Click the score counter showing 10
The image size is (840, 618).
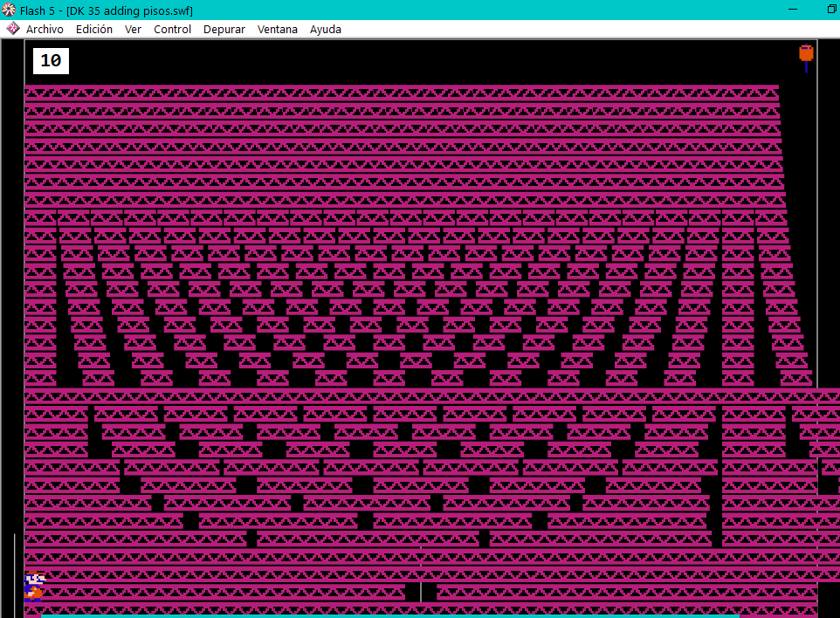click(51, 60)
